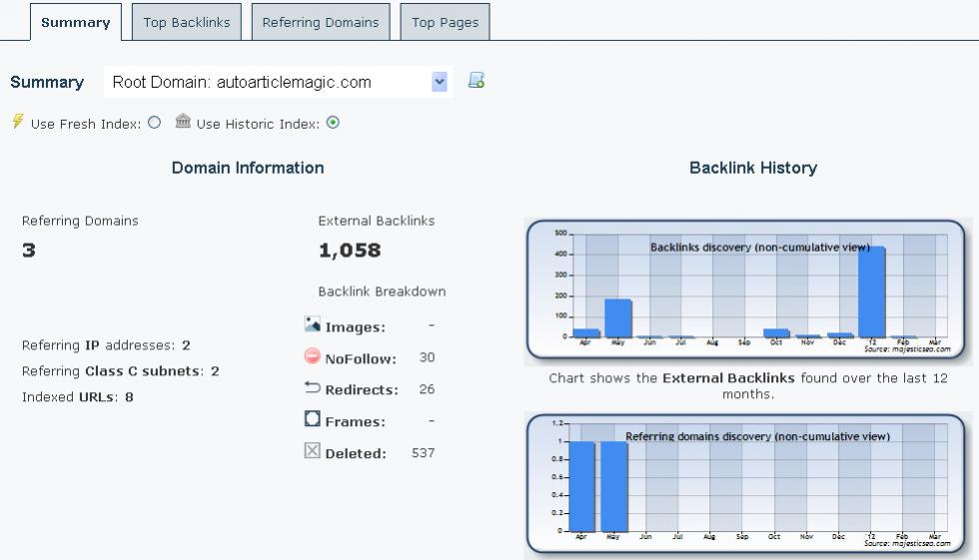Click the lightning bolt Fresh Index icon
This screenshot has height=560, width=979.
point(18,121)
